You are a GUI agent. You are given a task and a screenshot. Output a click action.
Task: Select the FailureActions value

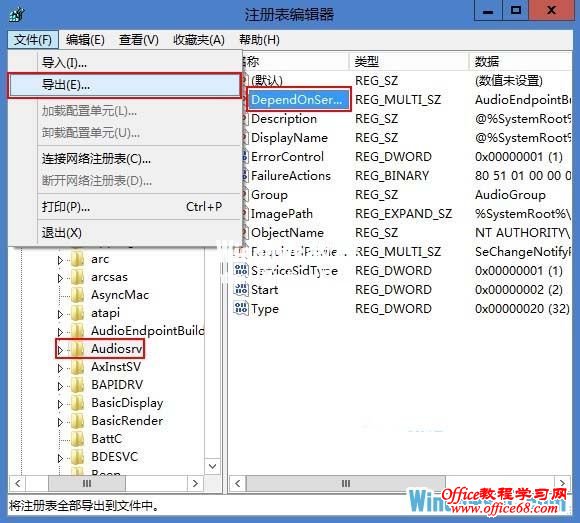[x=291, y=176]
